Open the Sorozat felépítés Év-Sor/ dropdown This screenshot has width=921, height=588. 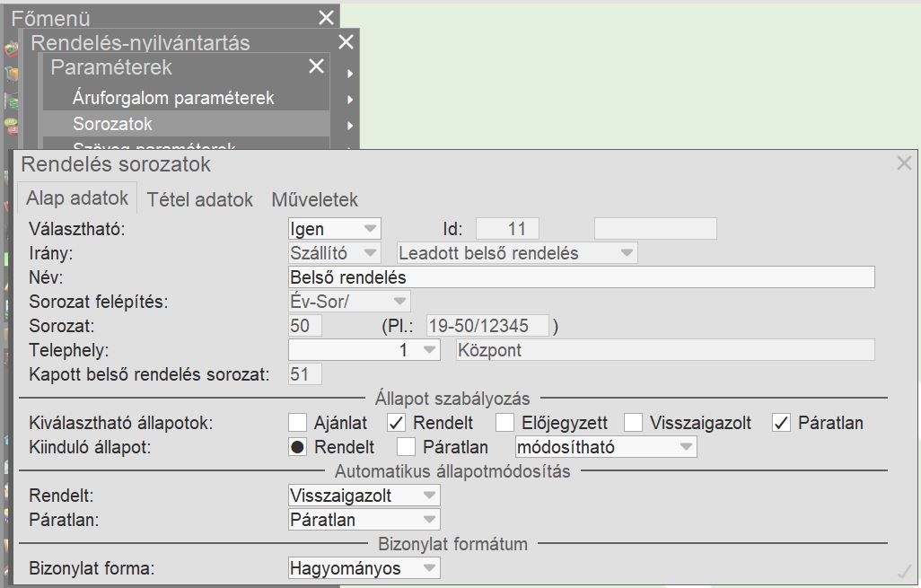[x=349, y=302]
